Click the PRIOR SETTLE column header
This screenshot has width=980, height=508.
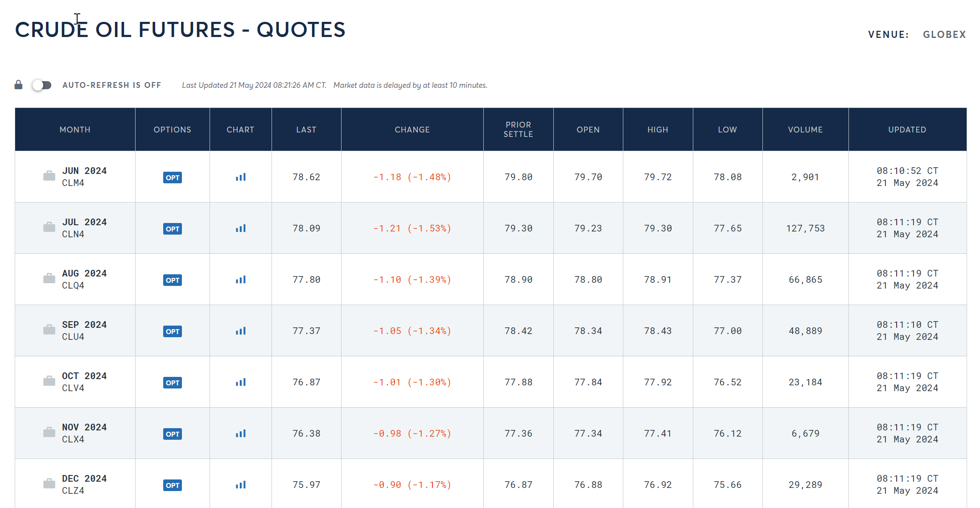tap(518, 129)
